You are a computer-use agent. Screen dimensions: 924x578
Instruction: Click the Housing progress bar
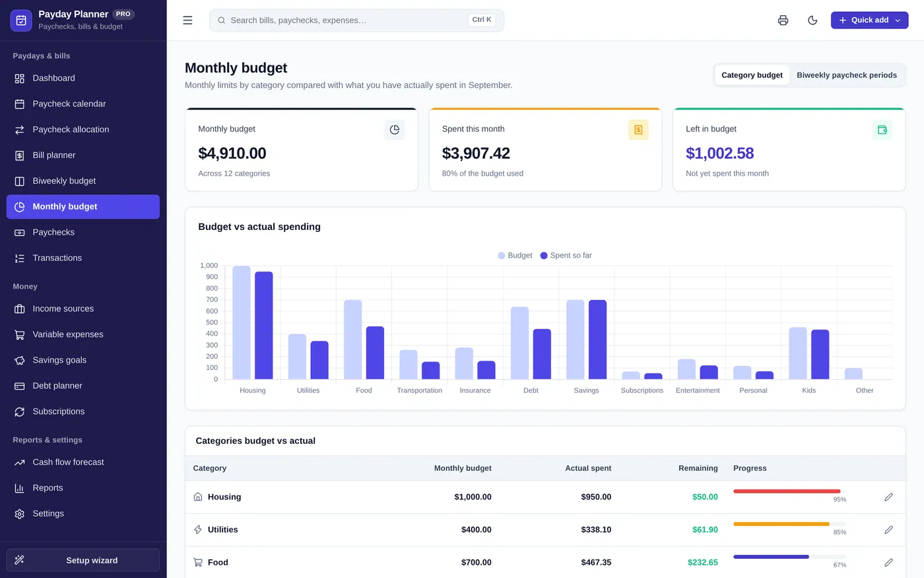coord(789,491)
